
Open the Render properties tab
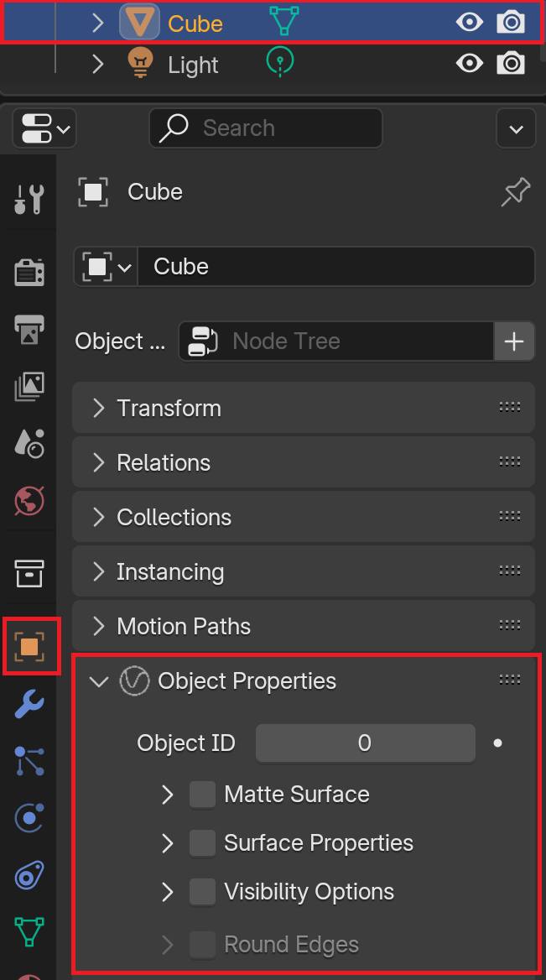click(29, 272)
